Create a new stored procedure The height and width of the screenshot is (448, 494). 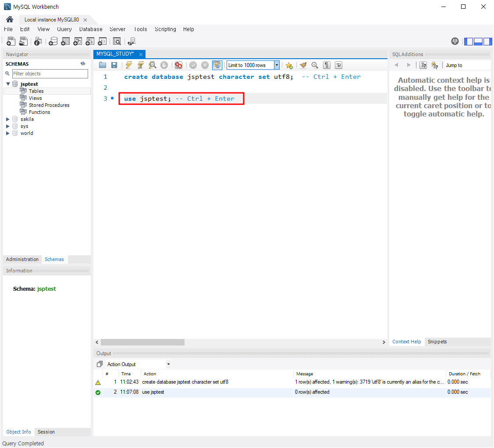pyautogui.click(x=90, y=41)
